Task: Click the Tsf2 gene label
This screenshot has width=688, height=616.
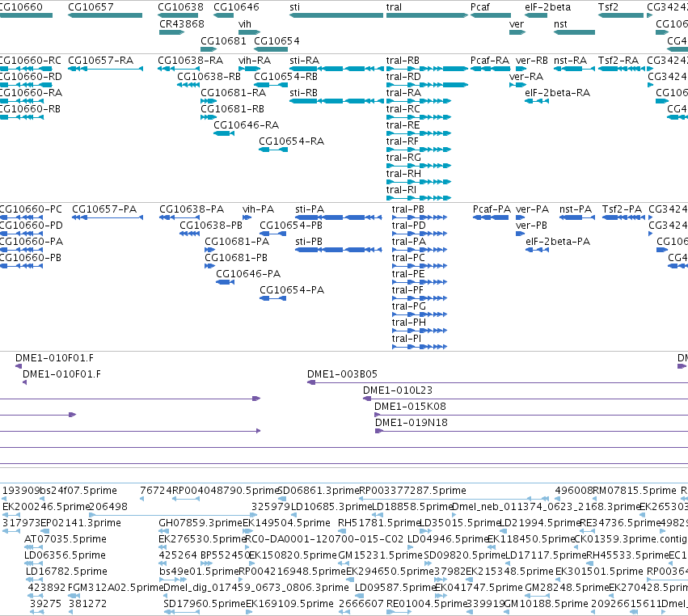Action: coord(608,7)
